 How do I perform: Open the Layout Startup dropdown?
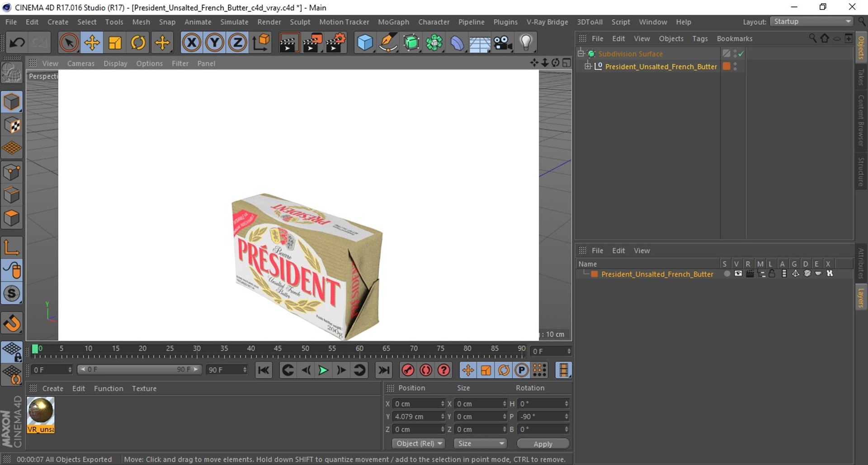[812, 22]
